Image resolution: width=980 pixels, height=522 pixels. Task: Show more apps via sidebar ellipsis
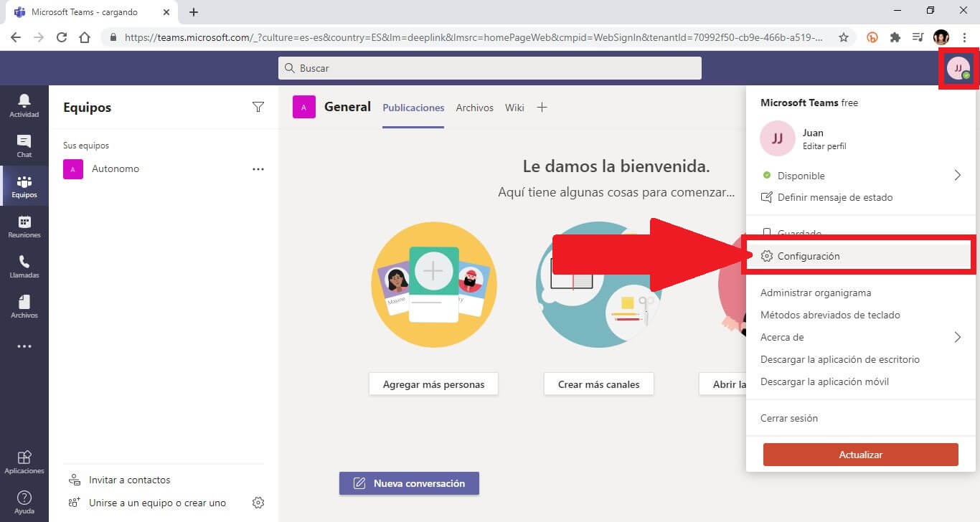click(24, 346)
